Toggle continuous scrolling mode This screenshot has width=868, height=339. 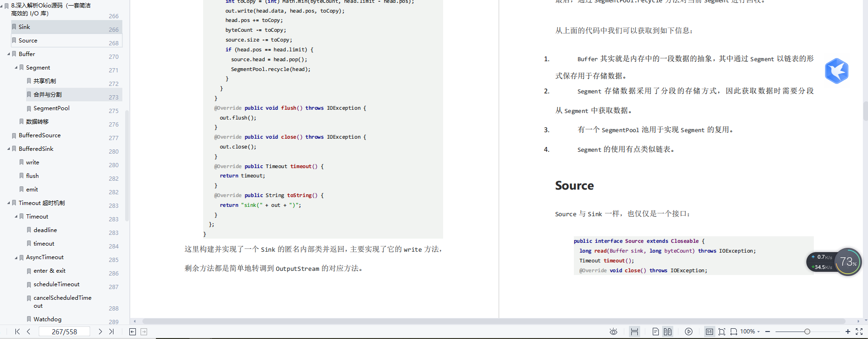click(634, 332)
